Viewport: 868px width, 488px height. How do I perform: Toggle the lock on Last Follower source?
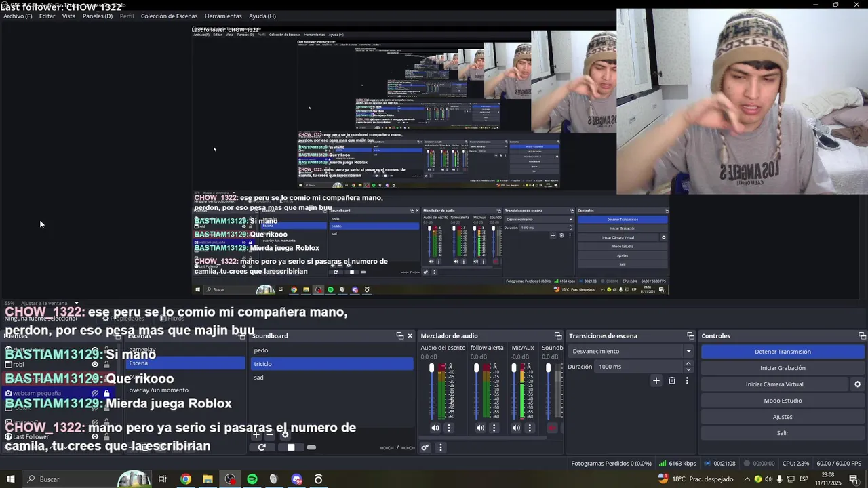coord(106,436)
